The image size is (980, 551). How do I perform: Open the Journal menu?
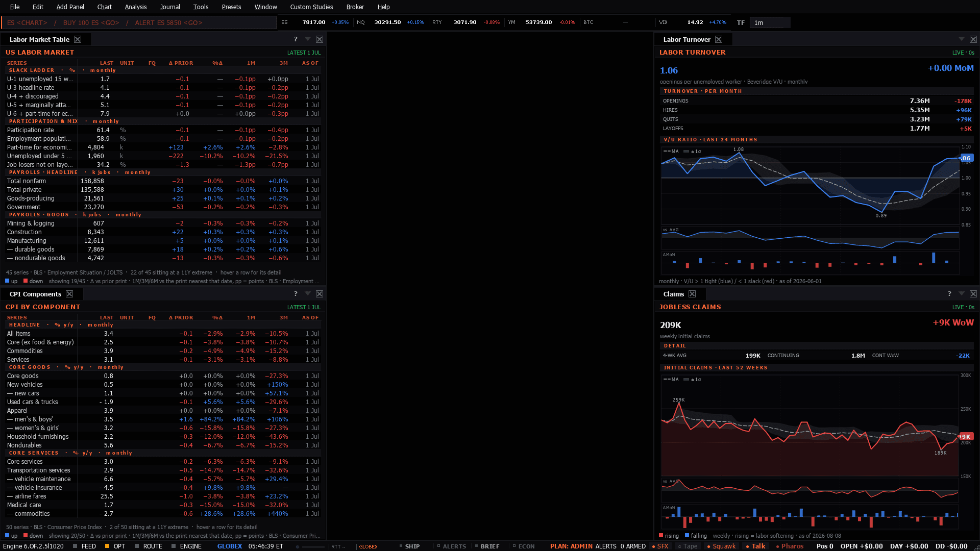coord(170,7)
